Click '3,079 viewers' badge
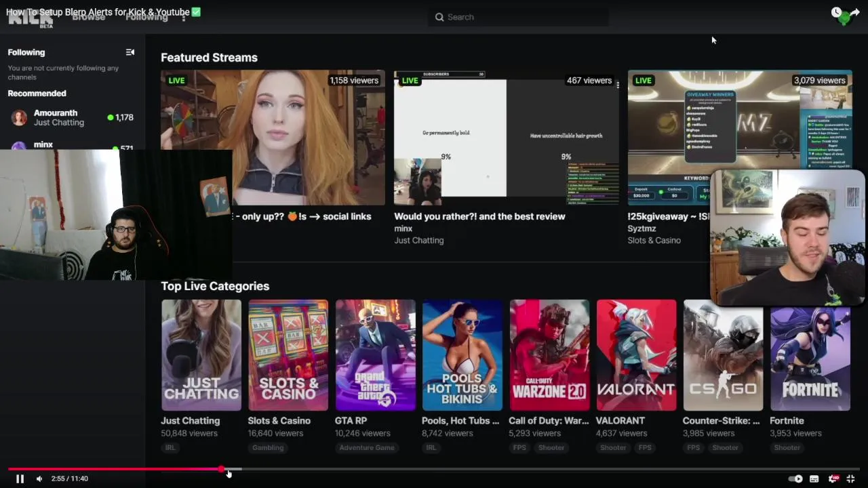 tap(819, 80)
